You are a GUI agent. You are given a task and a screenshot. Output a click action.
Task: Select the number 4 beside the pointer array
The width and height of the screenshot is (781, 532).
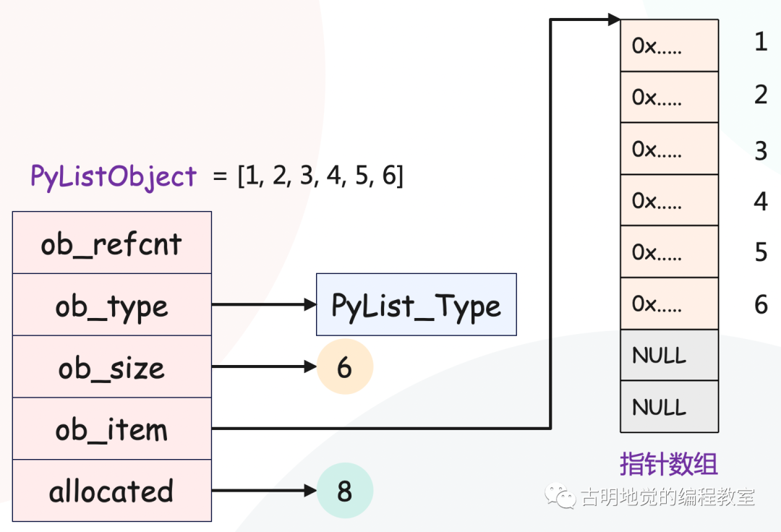(761, 202)
